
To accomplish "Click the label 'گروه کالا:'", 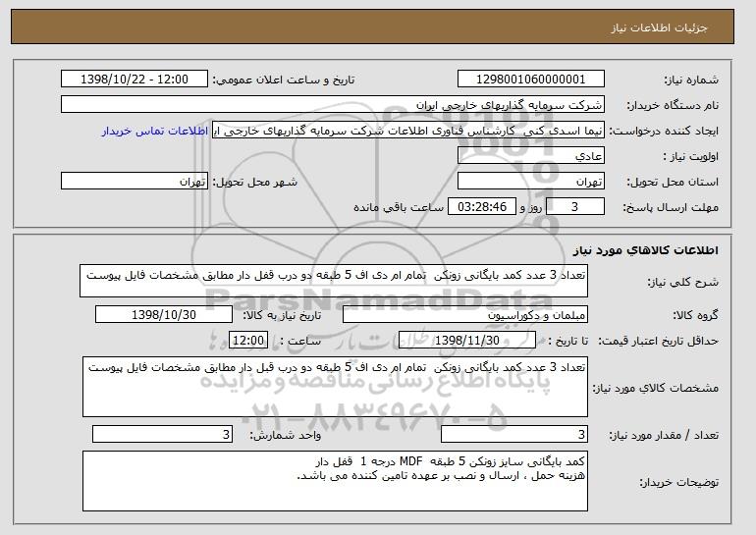I will [695, 315].
